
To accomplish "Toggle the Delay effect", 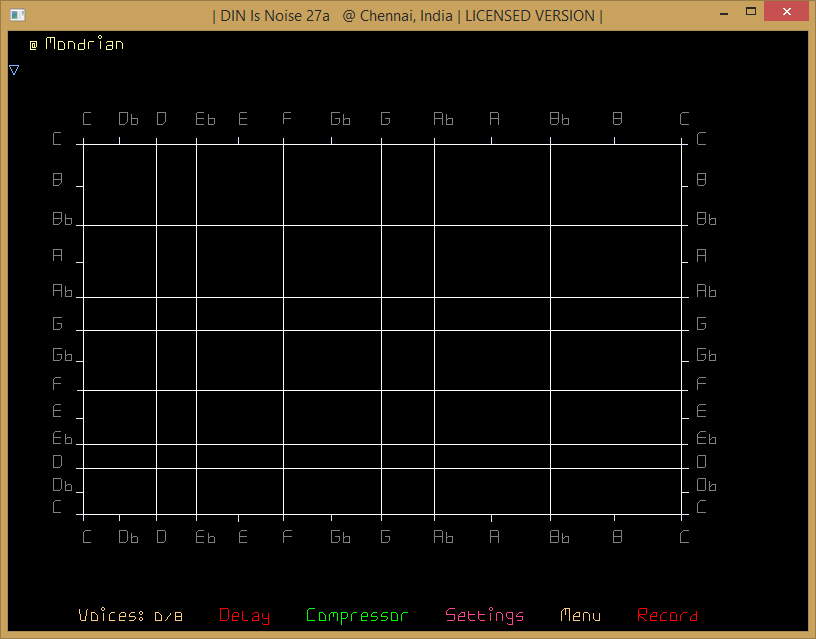I will 244,616.
